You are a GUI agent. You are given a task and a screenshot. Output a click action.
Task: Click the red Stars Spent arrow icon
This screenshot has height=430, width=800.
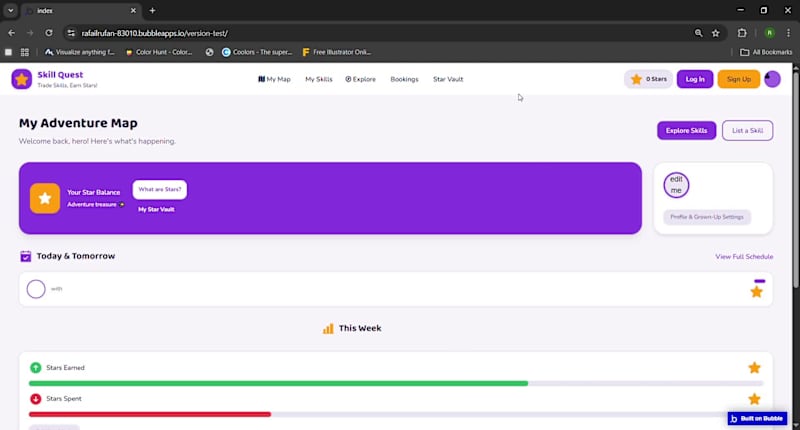coord(35,399)
